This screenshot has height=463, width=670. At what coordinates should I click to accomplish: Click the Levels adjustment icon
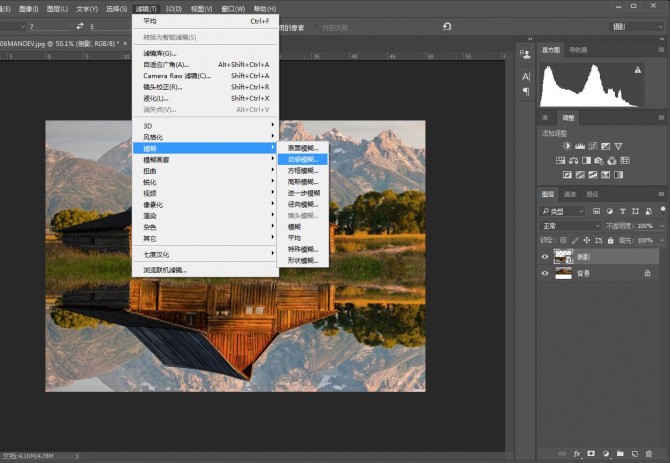578,146
